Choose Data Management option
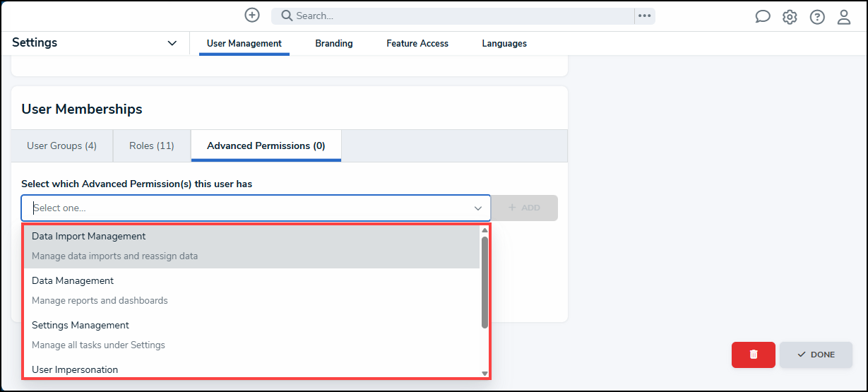Viewport: 868px width, 392px height. click(x=251, y=290)
